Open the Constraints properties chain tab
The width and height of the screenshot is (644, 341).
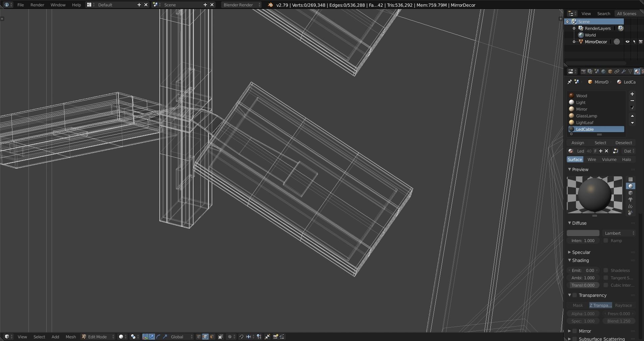coord(617,71)
